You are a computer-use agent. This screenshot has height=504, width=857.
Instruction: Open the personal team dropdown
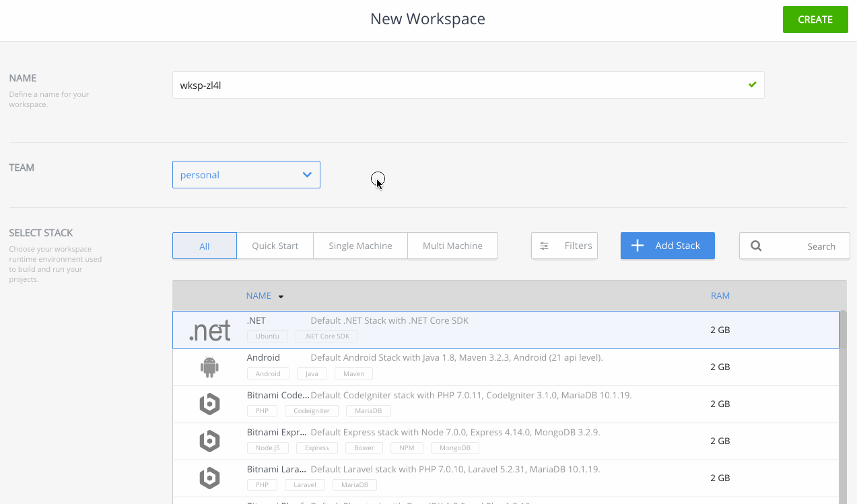coord(246,175)
